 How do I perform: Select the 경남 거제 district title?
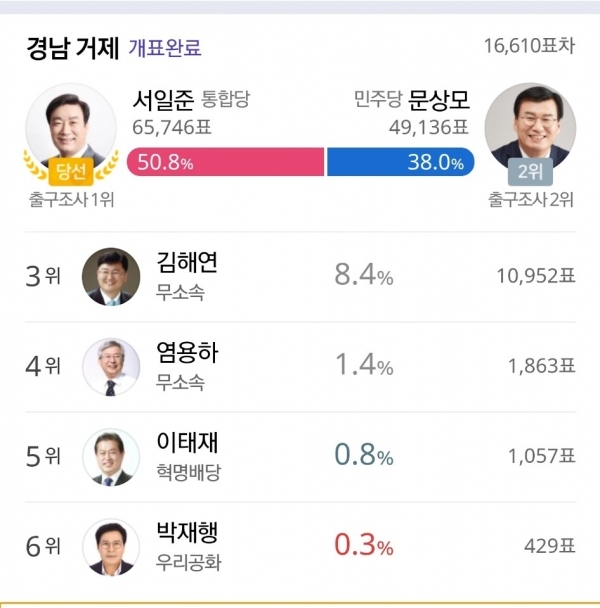(x=72, y=48)
